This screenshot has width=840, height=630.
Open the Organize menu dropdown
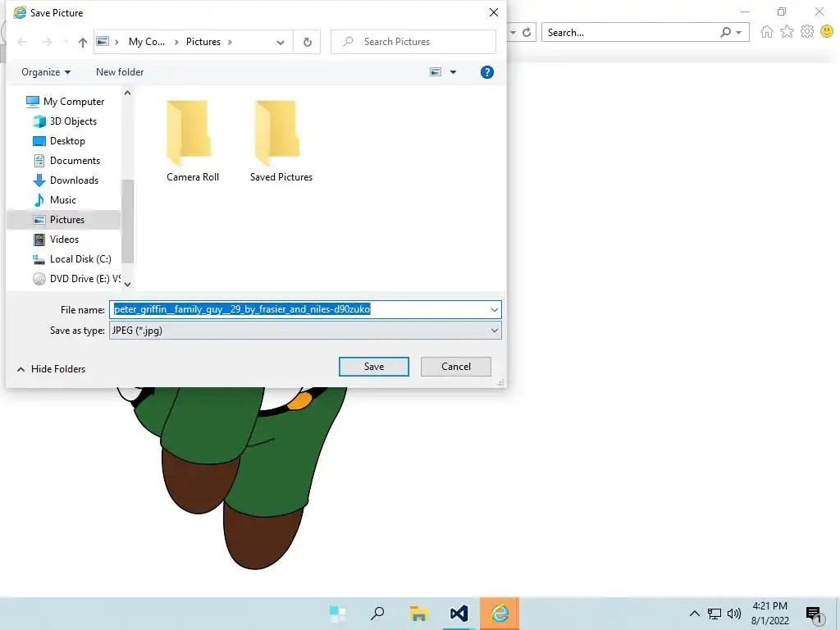pyautogui.click(x=46, y=72)
